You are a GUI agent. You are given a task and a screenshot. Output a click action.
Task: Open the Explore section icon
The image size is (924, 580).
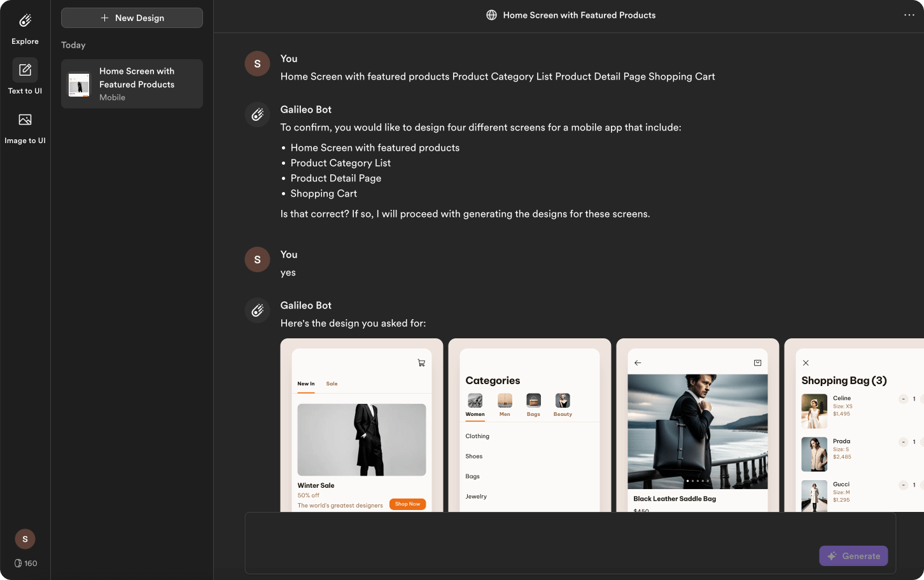click(25, 22)
